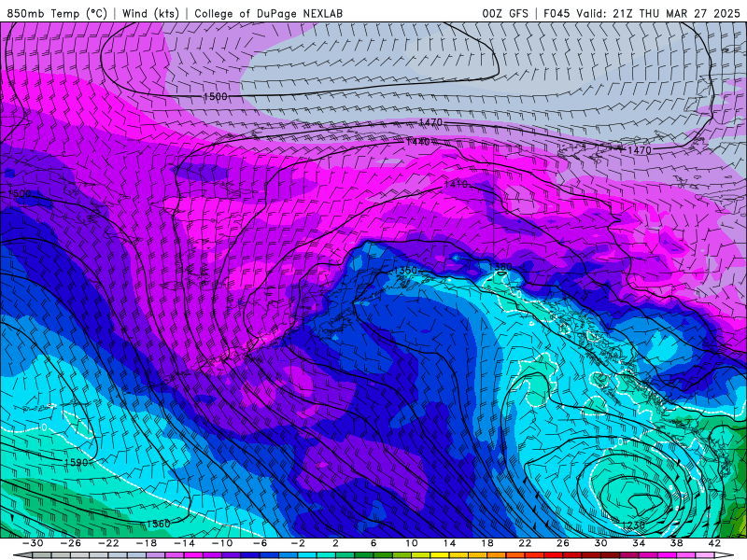Screen dimensions: 747x560
Task: Click the 34 colorbar scale label
Action: pos(639,543)
